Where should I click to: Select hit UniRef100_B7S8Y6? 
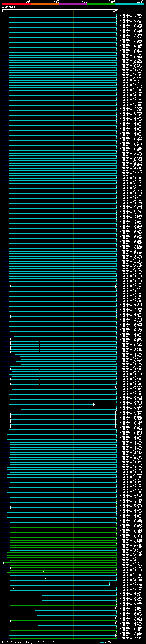click(x=131, y=191)
